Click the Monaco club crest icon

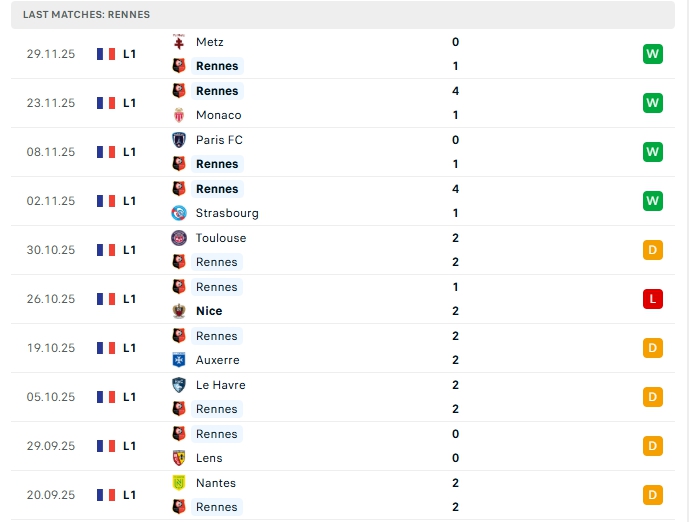[179, 115]
